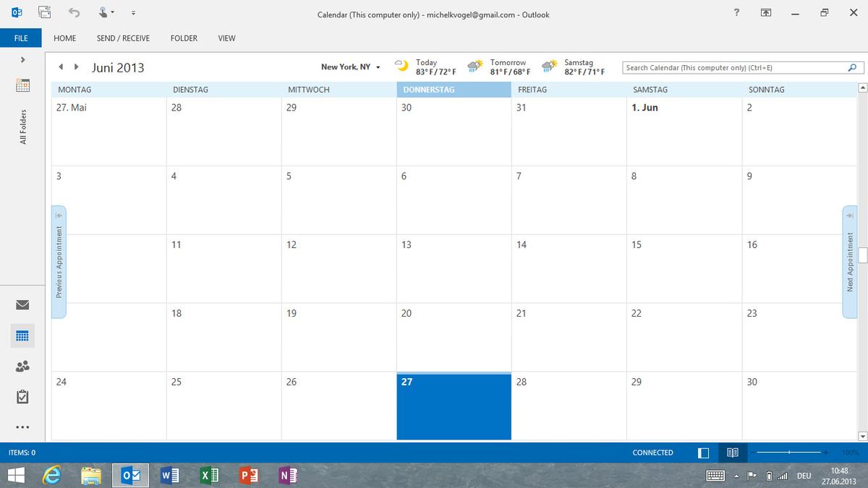Switch to Normal view in status bar
The image size is (868, 488).
[703, 453]
